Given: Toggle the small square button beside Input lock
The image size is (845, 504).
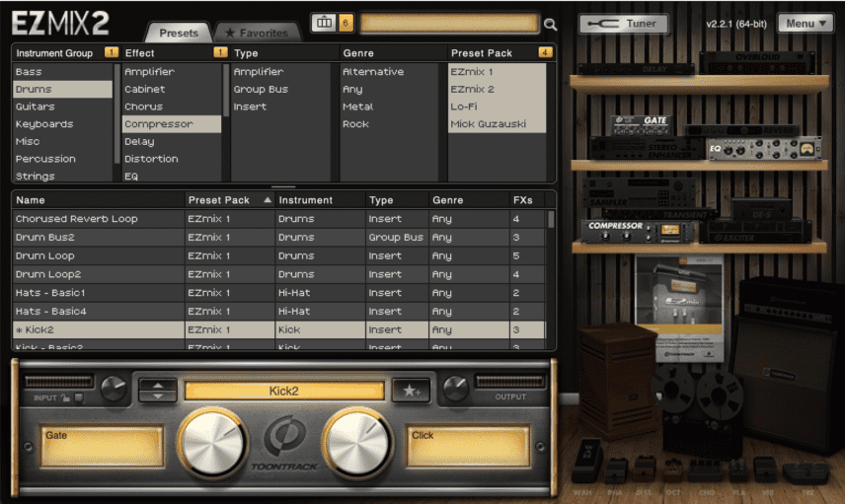Looking at the screenshot, I should coord(79,397).
